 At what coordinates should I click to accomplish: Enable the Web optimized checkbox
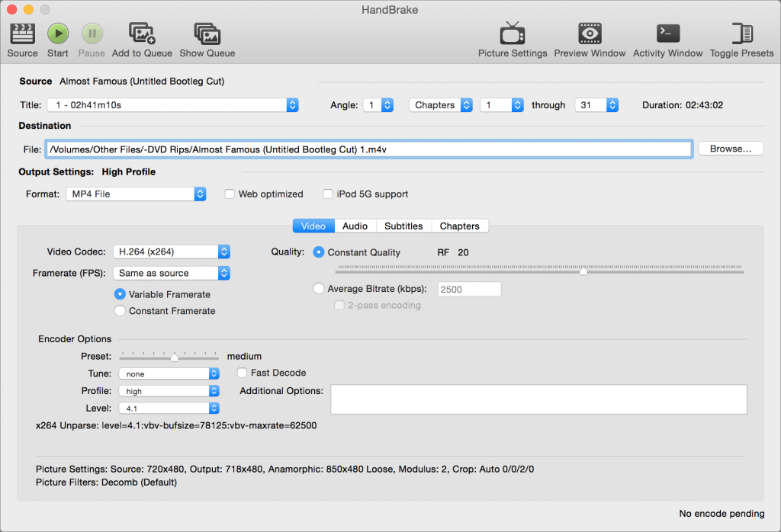(x=230, y=194)
